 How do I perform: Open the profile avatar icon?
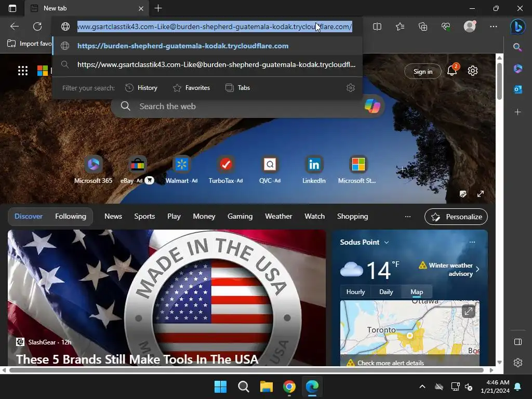click(470, 26)
